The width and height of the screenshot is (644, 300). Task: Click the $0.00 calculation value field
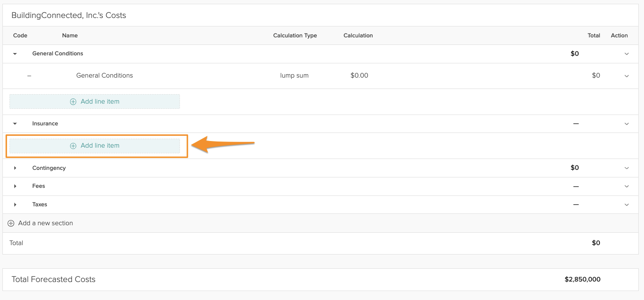click(359, 76)
